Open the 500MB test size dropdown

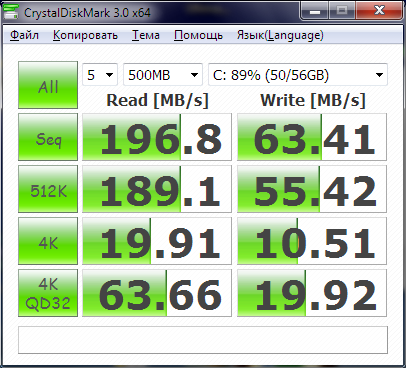(x=163, y=75)
